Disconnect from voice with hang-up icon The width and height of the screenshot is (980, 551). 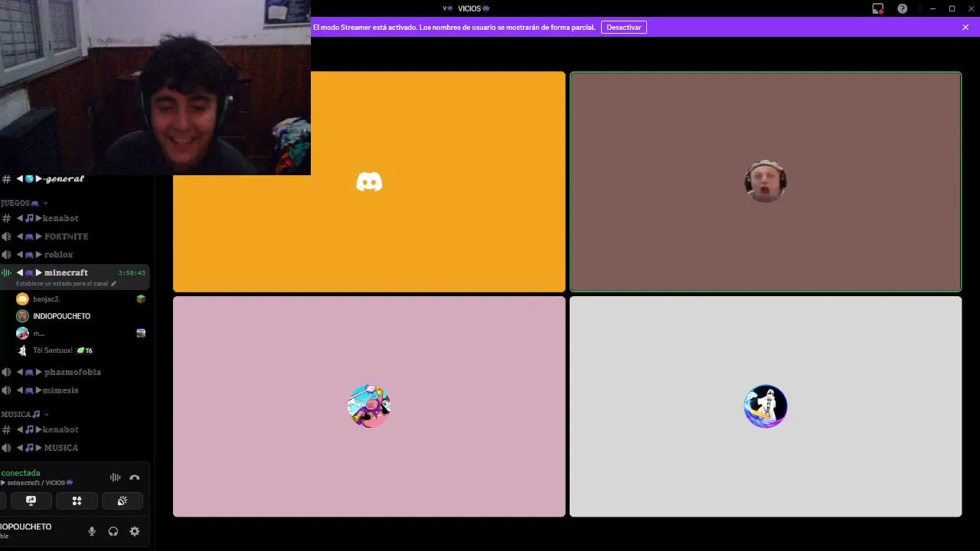(135, 478)
